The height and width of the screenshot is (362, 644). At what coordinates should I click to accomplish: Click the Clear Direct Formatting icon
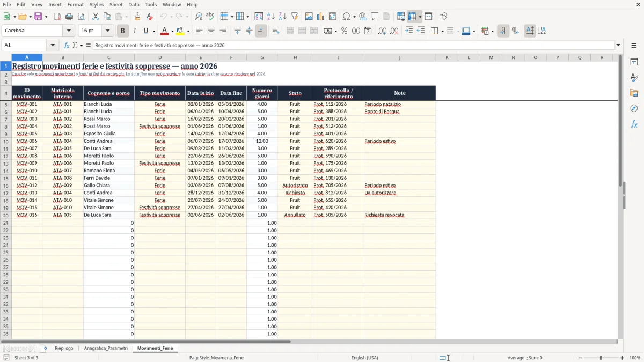coord(150,17)
